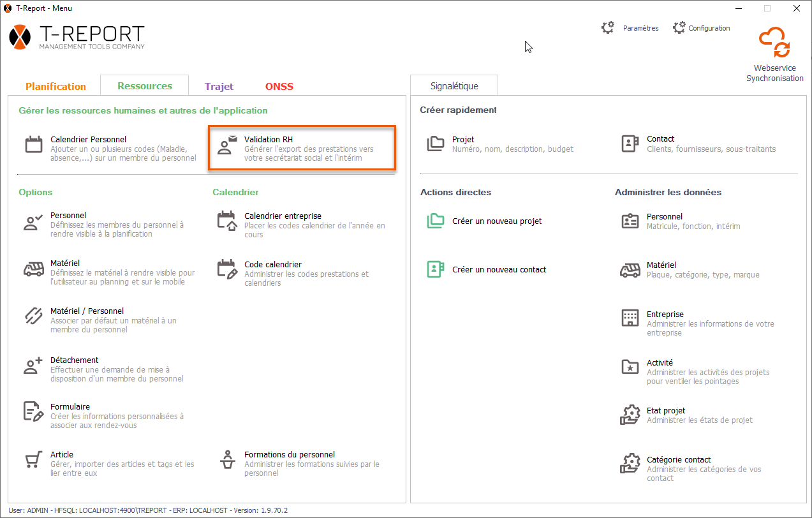Click the Webservice Synchronisation cloud icon
812x518 pixels.
click(x=774, y=43)
